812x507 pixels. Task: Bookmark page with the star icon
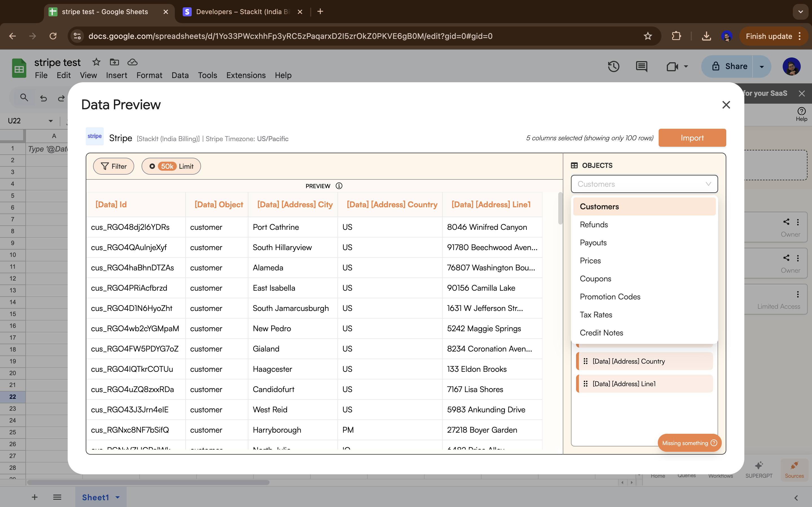pyautogui.click(x=648, y=36)
